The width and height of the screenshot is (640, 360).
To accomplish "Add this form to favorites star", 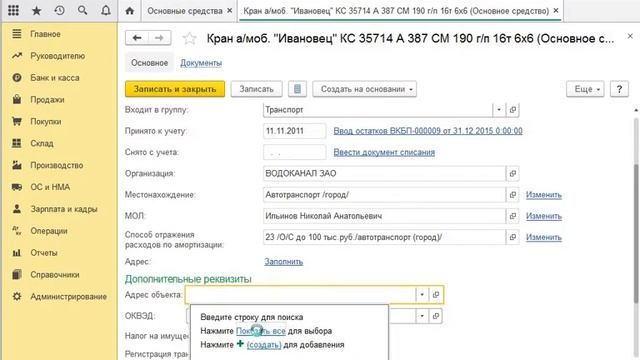I will point(189,38).
